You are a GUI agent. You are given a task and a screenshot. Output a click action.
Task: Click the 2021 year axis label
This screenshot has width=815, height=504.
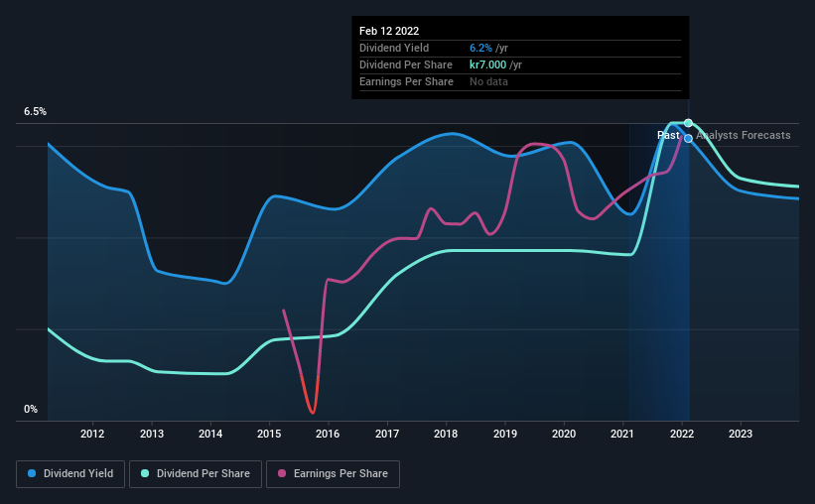point(622,434)
